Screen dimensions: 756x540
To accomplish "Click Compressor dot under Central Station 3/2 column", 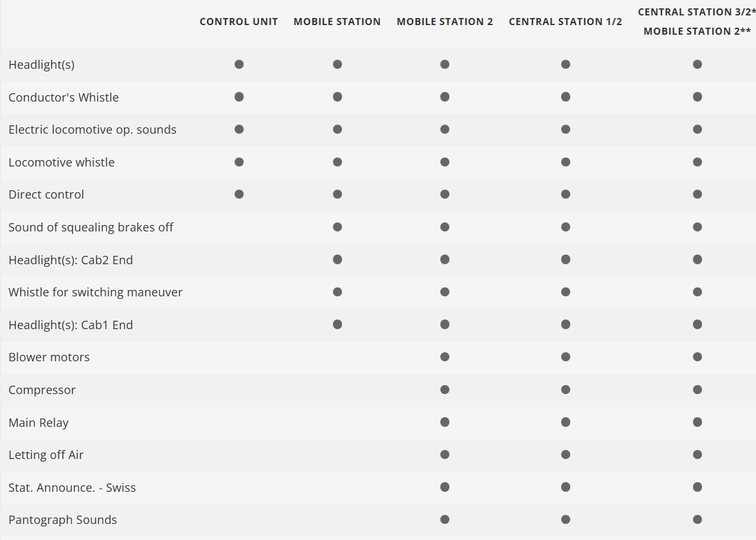I will click(697, 390).
